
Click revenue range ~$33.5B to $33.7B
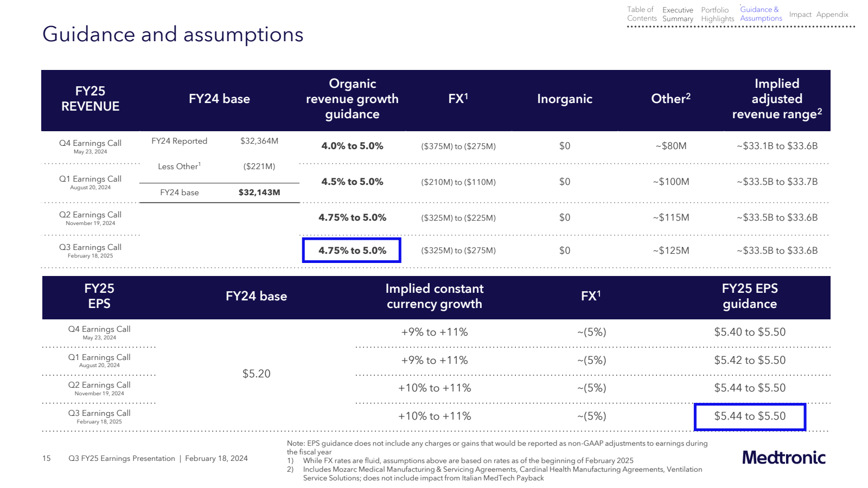[x=777, y=182]
